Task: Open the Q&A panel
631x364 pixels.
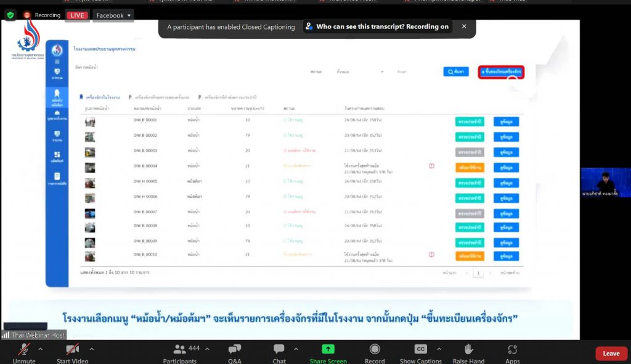Action: click(234, 350)
